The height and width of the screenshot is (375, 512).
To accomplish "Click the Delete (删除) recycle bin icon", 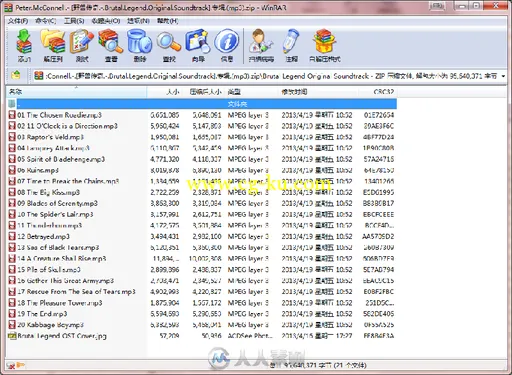I will 140,45.
